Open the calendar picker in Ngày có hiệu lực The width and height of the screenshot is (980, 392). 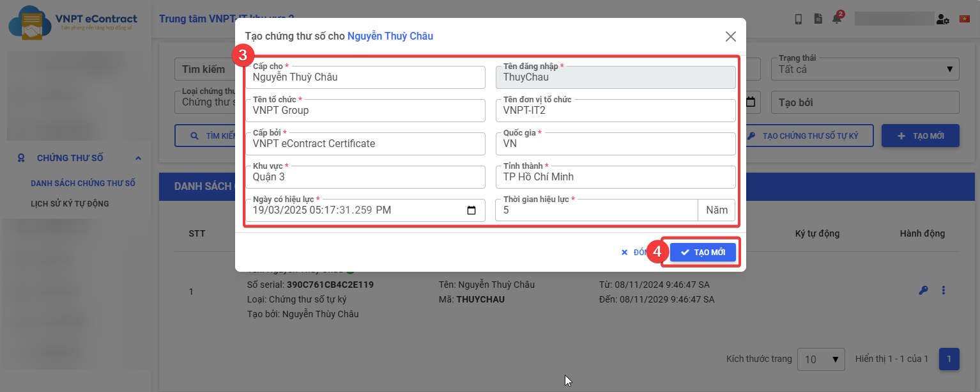(471, 210)
